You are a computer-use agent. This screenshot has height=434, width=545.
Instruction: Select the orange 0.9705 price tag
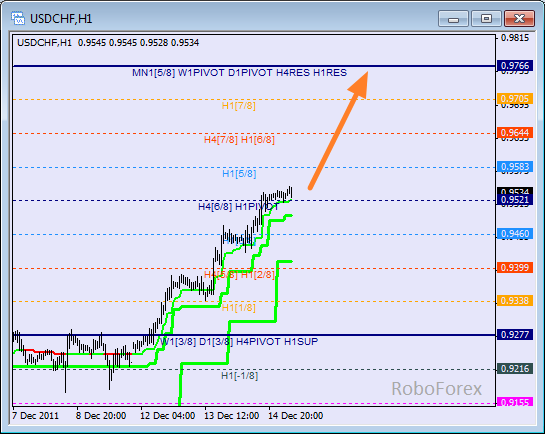(515, 98)
